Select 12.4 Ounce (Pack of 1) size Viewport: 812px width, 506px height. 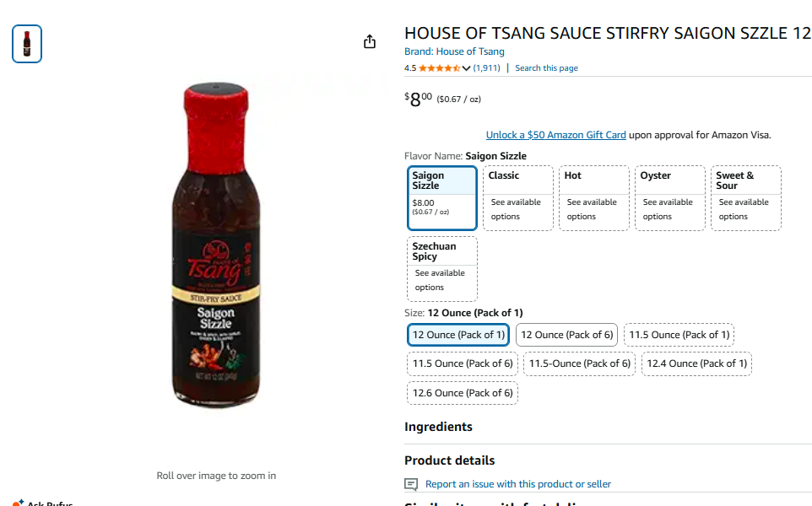click(x=696, y=363)
